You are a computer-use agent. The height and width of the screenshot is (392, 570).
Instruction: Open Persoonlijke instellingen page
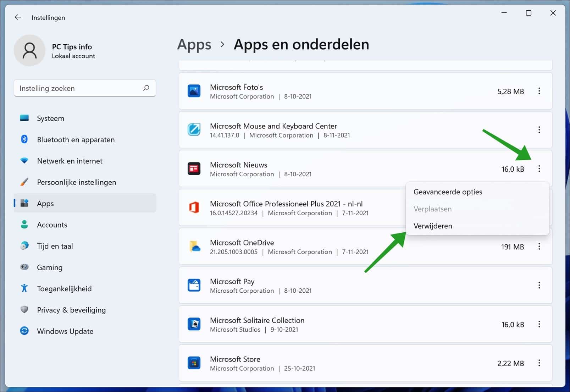coord(85,182)
